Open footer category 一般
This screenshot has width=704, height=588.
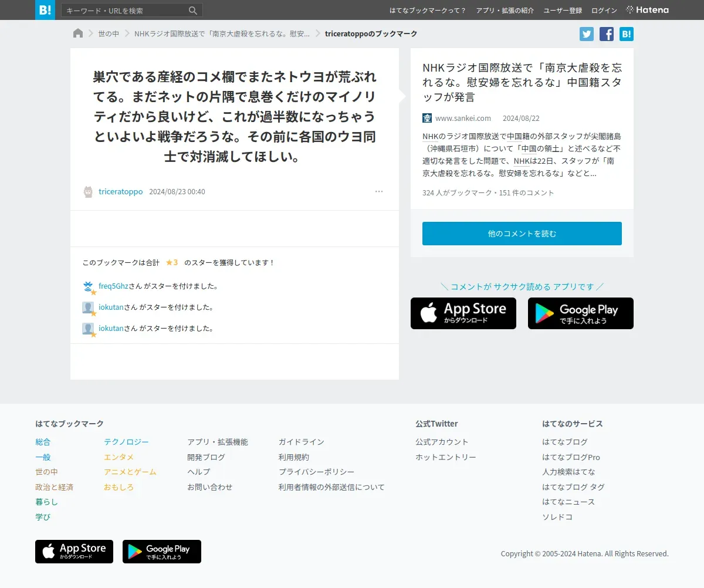pos(43,457)
